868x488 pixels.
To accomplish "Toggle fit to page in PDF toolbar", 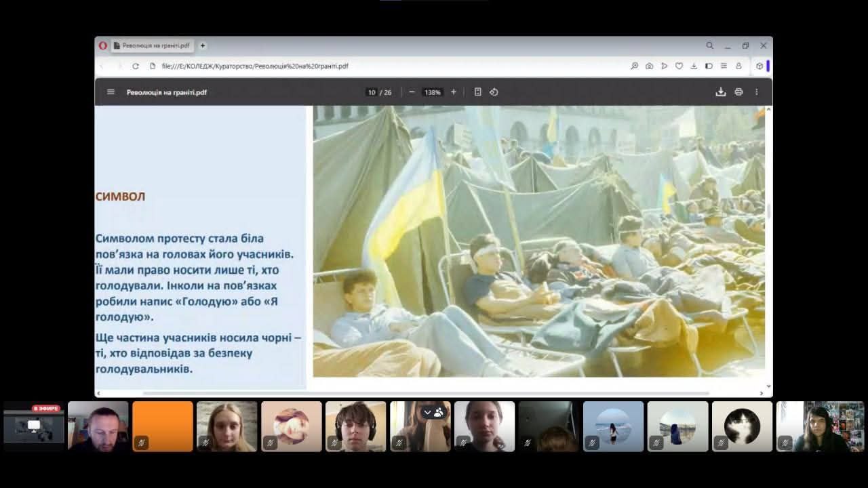I will (x=477, y=92).
